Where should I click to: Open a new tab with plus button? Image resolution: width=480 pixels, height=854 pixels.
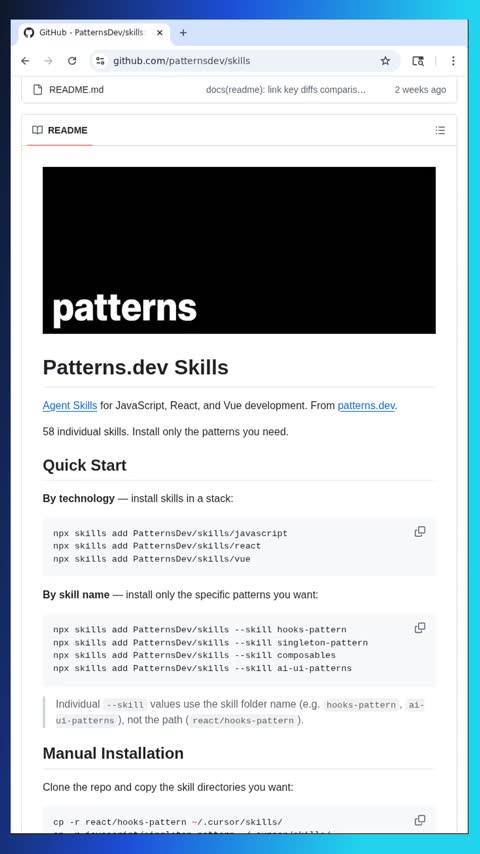183,33
